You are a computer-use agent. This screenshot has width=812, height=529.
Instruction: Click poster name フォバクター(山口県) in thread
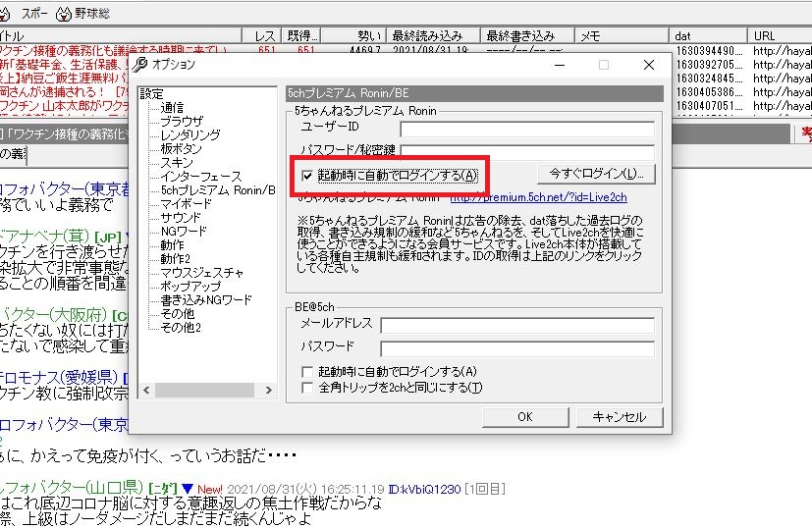[x=72, y=488]
